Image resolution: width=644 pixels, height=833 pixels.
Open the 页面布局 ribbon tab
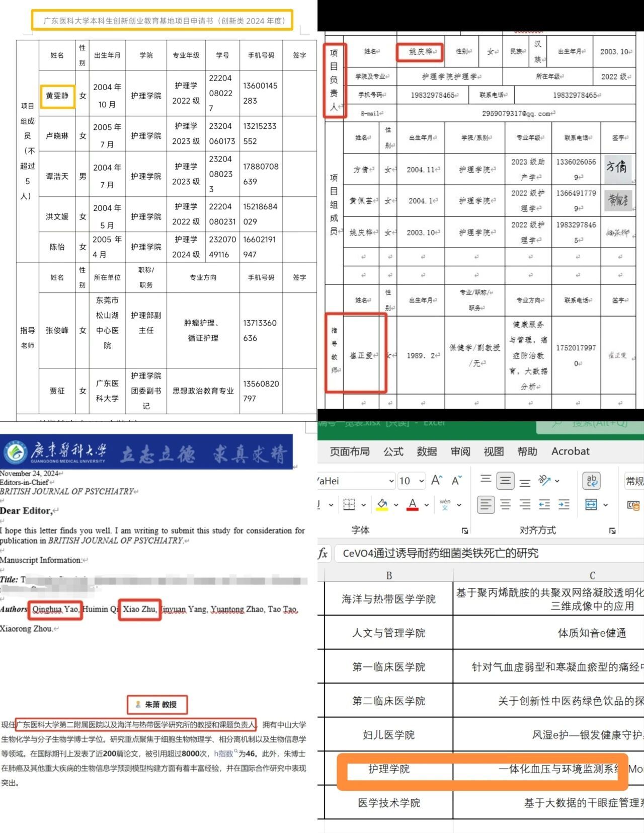(x=350, y=451)
